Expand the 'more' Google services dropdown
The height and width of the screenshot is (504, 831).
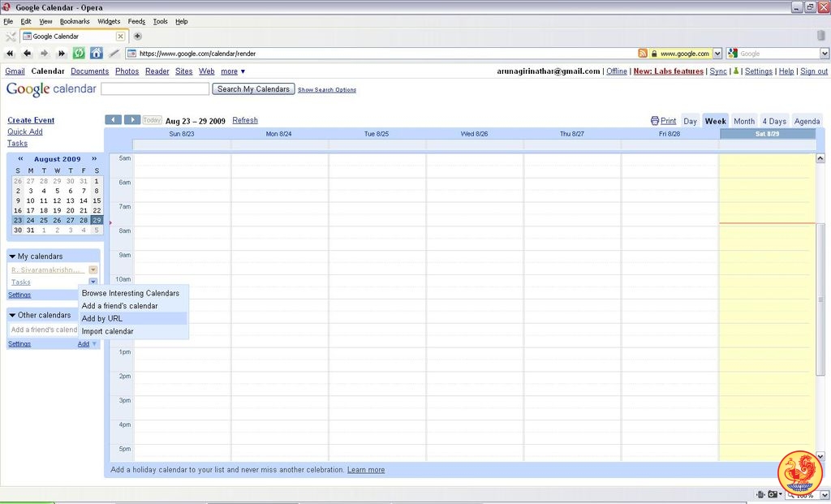[x=233, y=71]
